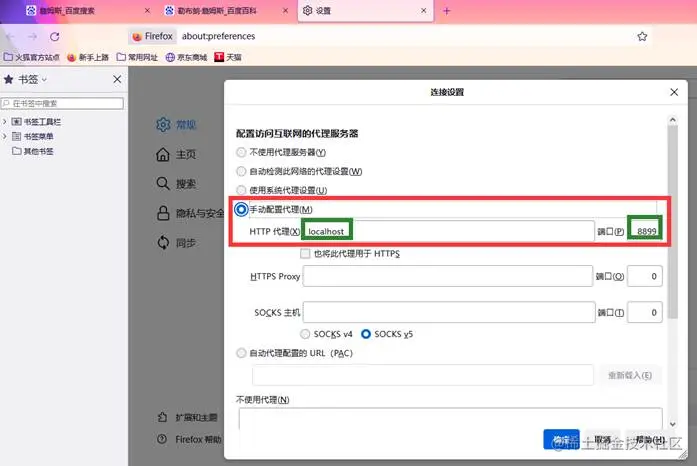Open 常用网址 bookmark folder

click(x=137, y=57)
